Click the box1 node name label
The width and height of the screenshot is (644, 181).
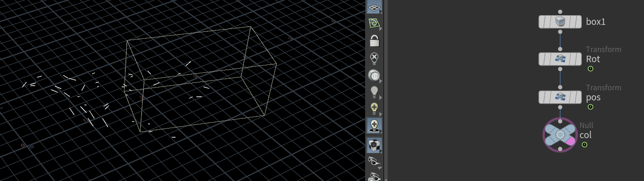click(596, 22)
